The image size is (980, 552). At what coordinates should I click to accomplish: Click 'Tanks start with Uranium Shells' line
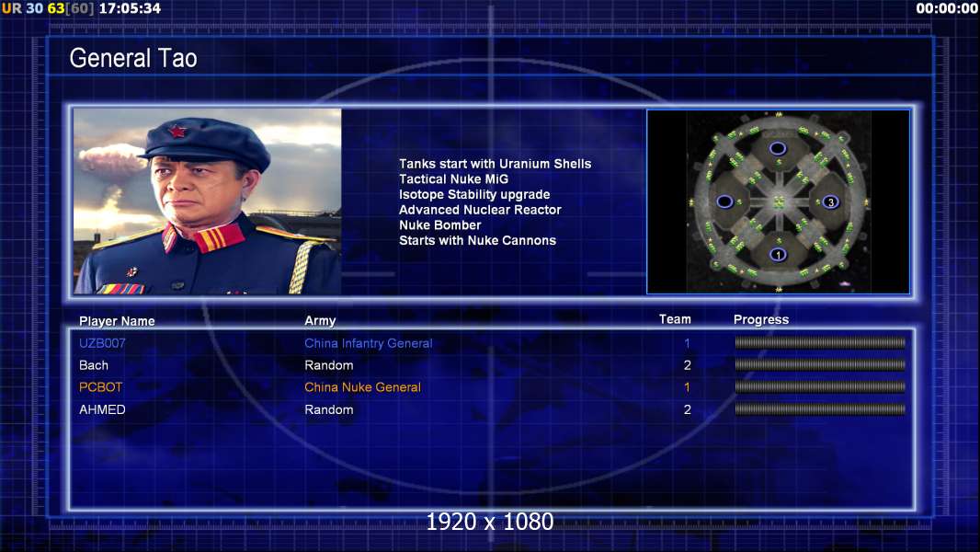click(495, 164)
